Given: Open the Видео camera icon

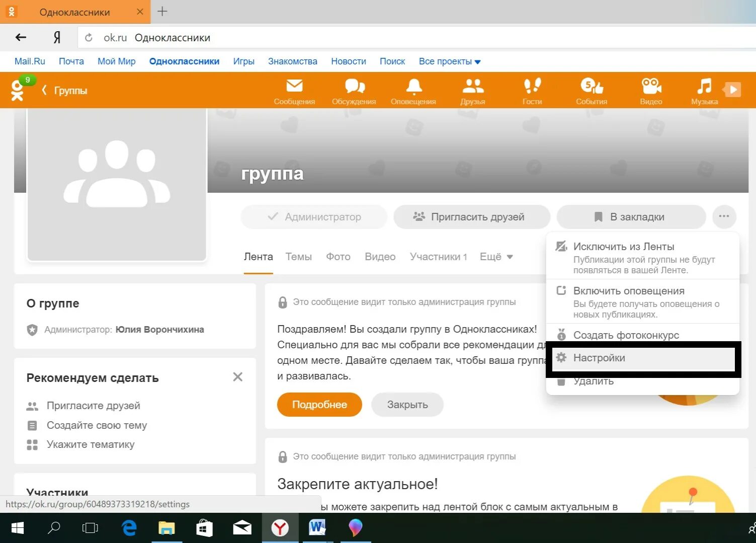Looking at the screenshot, I should point(651,91).
